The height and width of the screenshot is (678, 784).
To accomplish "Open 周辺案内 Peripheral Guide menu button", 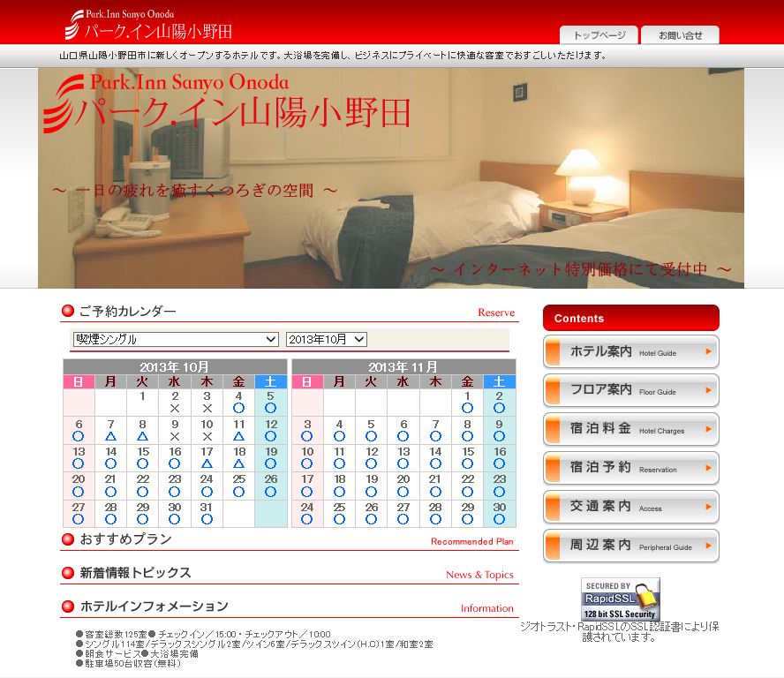I will point(631,546).
